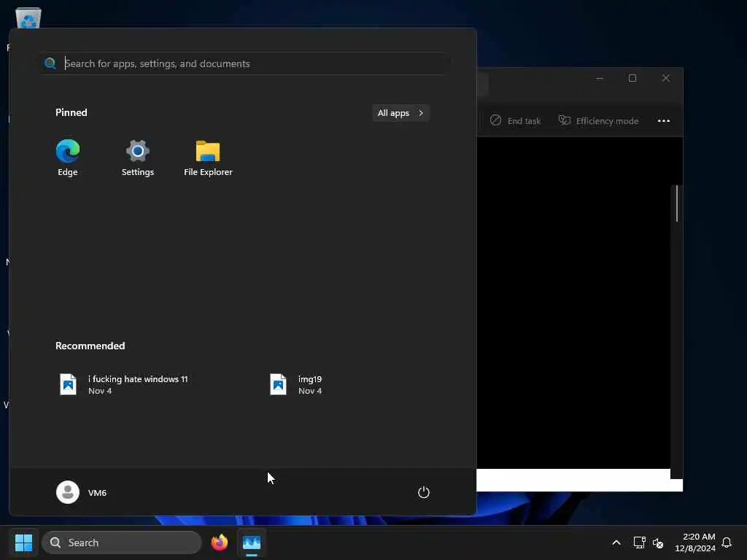Open Settings from pinned apps

(138, 157)
